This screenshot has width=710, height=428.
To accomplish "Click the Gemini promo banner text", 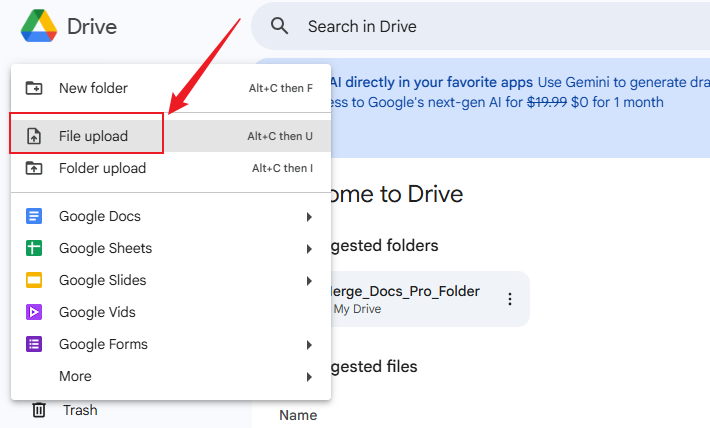I will [520, 92].
